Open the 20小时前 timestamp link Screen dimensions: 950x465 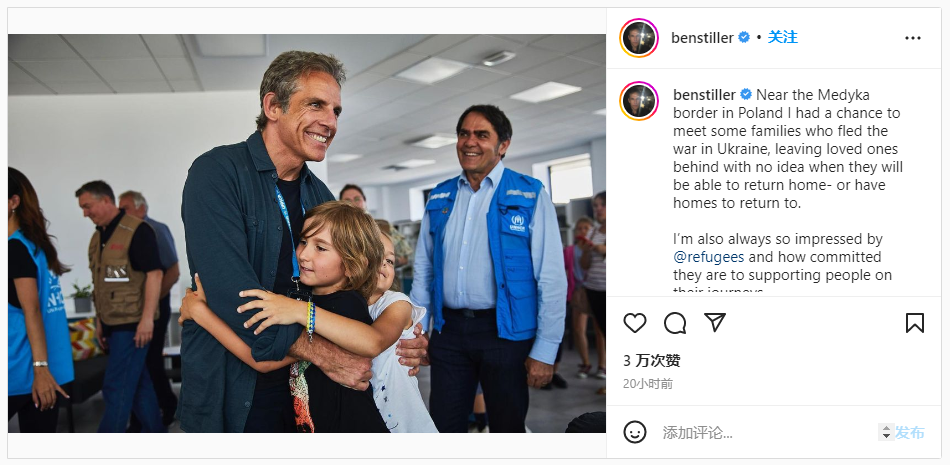[648, 384]
